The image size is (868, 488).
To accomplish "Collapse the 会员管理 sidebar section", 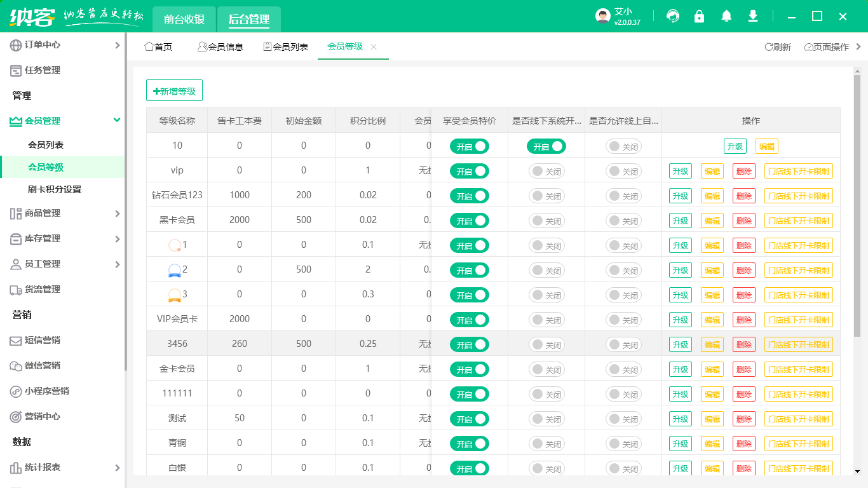I will [116, 120].
